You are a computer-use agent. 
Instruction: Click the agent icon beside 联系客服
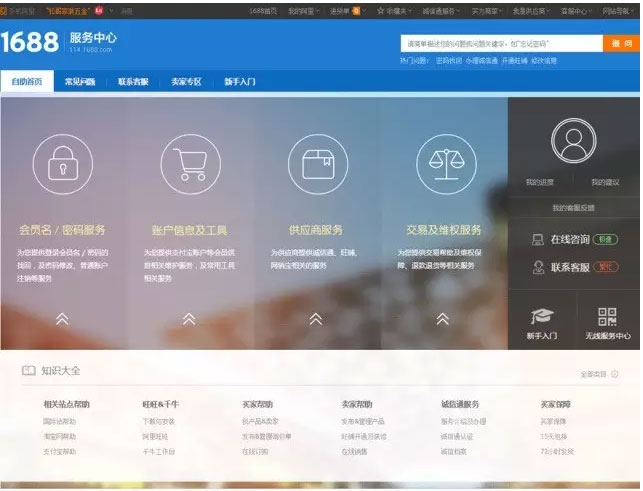[x=538, y=267]
